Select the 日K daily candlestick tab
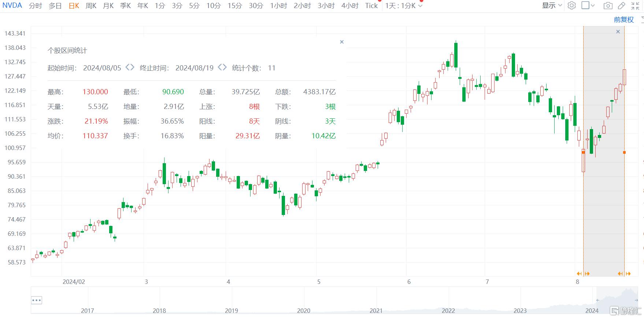This screenshot has height=318, width=644. [74, 6]
